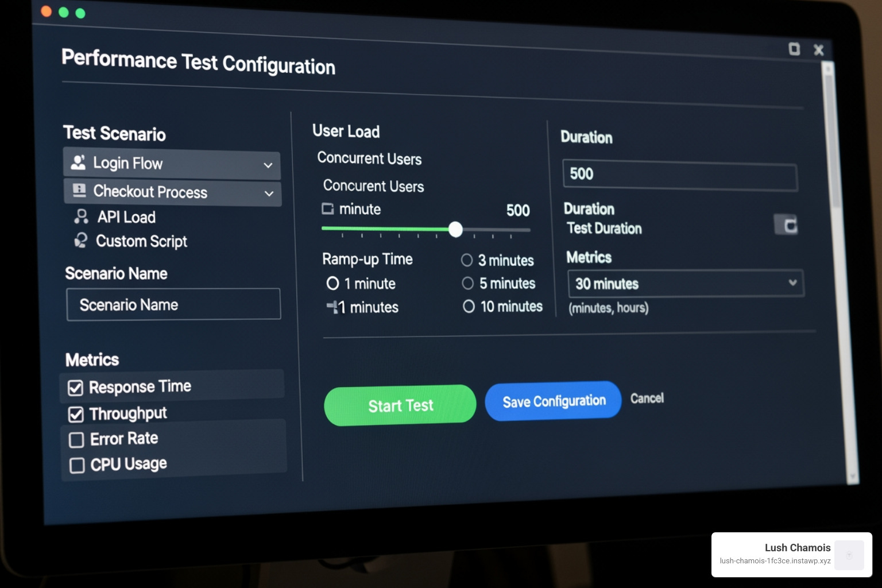Expand the Checkout Process dropdown chevron

click(x=269, y=194)
